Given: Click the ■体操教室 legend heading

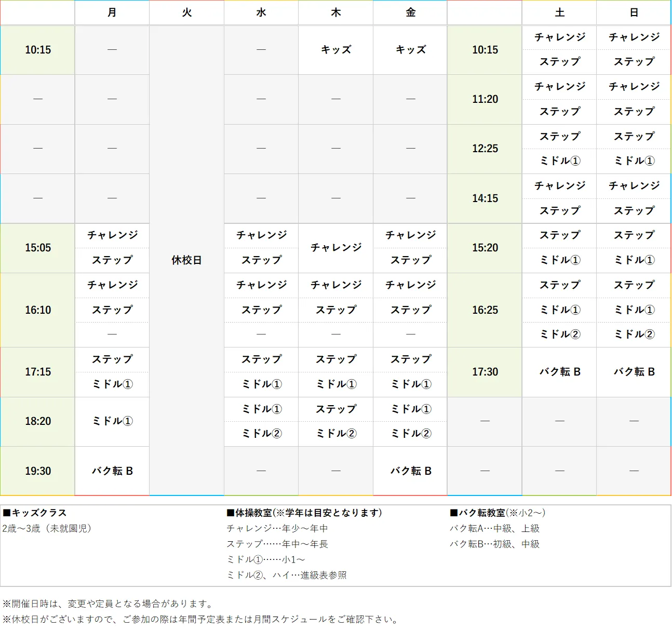Looking at the screenshot, I should [x=303, y=513].
